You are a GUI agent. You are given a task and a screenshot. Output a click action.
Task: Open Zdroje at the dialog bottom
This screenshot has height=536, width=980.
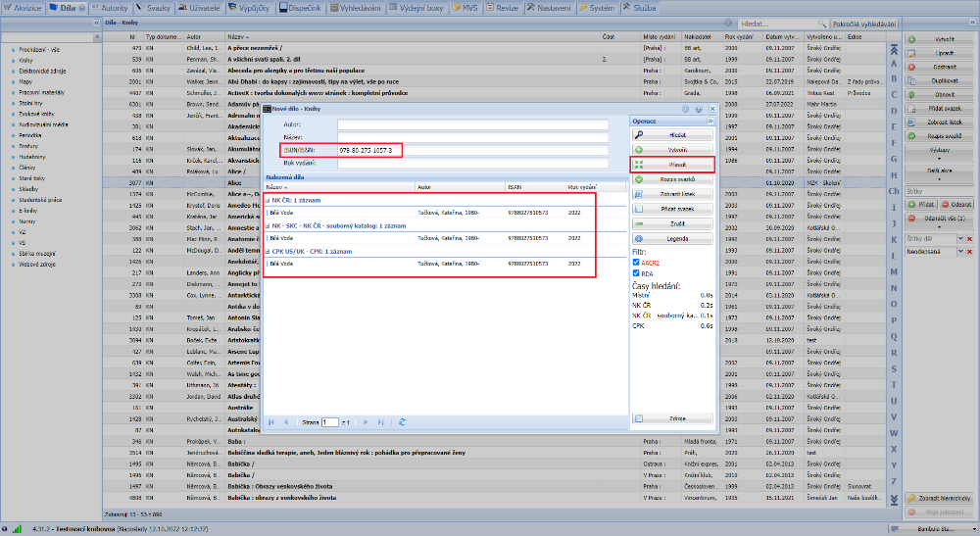click(677, 417)
